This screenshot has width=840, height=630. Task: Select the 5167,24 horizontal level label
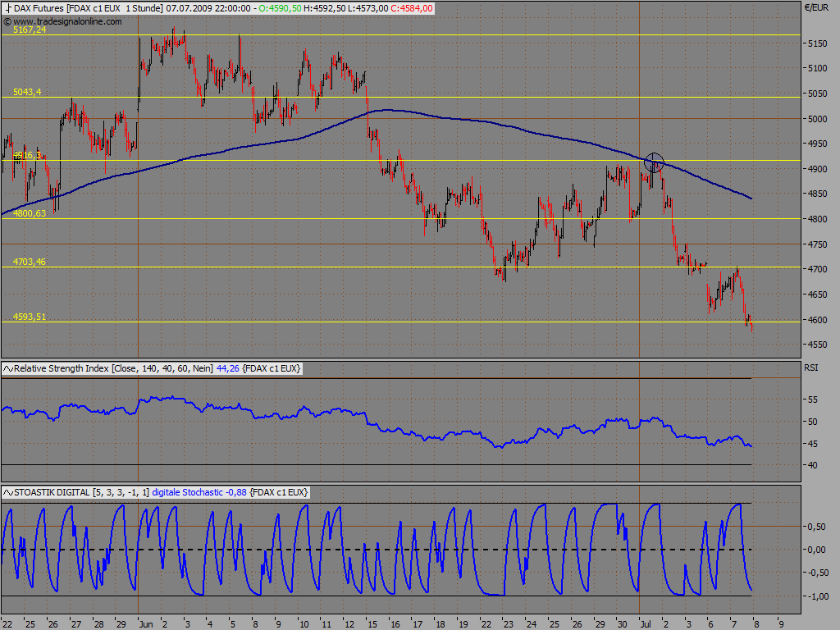30,30
